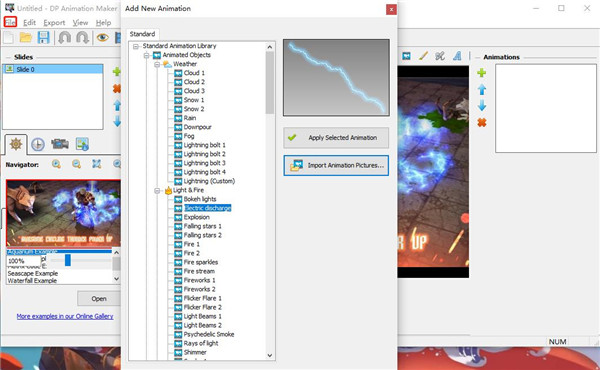Switch to the Standard tab
The width and height of the screenshot is (600, 370).
[x=142, y=34]
